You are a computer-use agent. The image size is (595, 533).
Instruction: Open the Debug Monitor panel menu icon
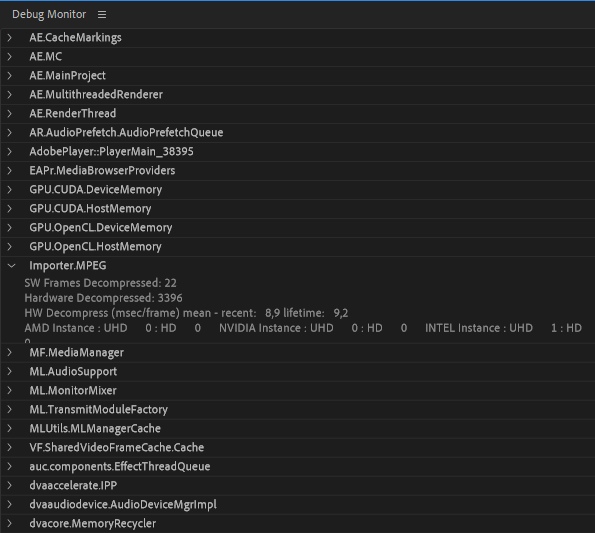pos(102,14)
